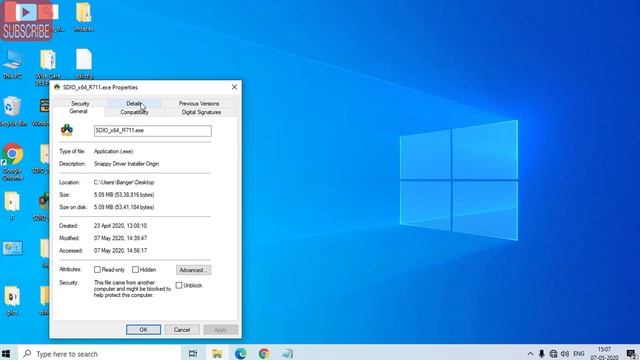Switch to the Security tab
Screen dimensions: 640x360
(x=80, y=103)
